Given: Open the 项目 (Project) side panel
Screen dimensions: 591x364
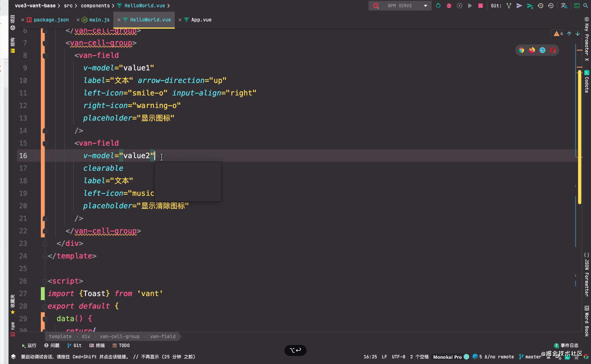Looking at the screenshot, I should point(13,22).
